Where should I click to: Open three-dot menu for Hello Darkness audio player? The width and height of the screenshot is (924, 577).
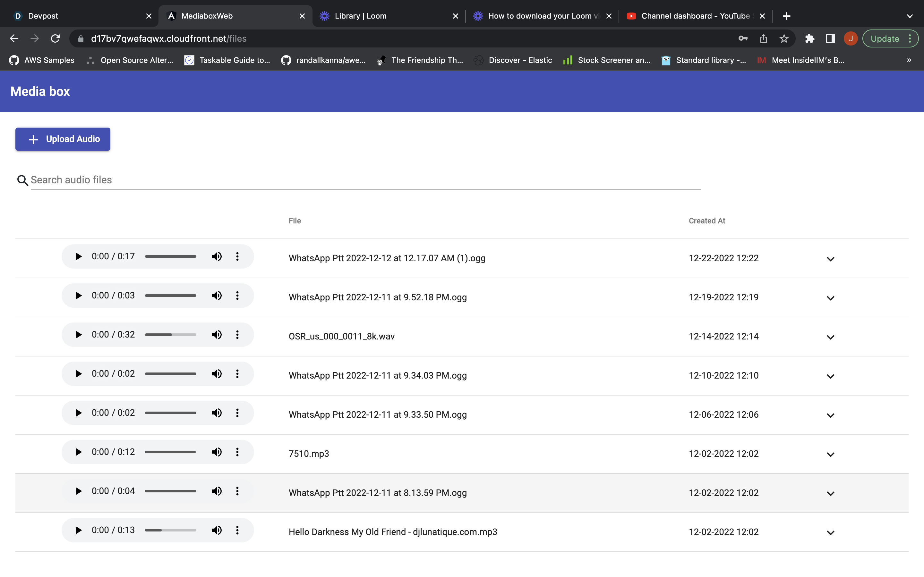[237, 530]
